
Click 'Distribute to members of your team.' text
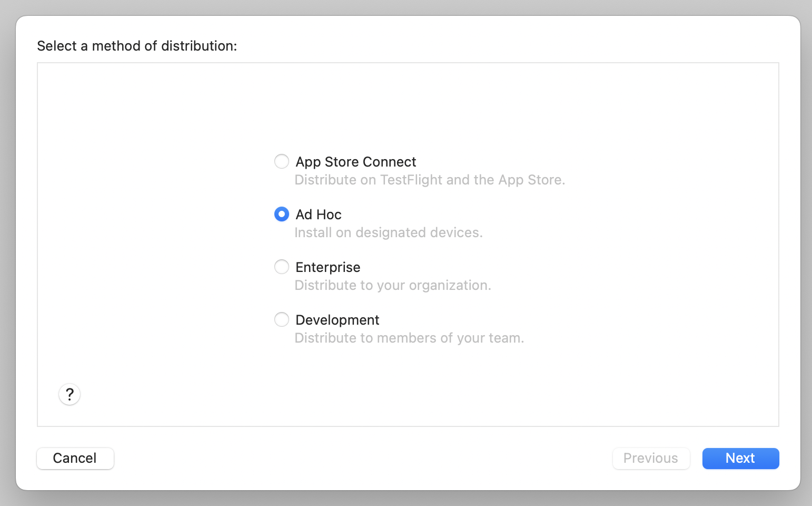pyautogui.click(x=410, y=338)
